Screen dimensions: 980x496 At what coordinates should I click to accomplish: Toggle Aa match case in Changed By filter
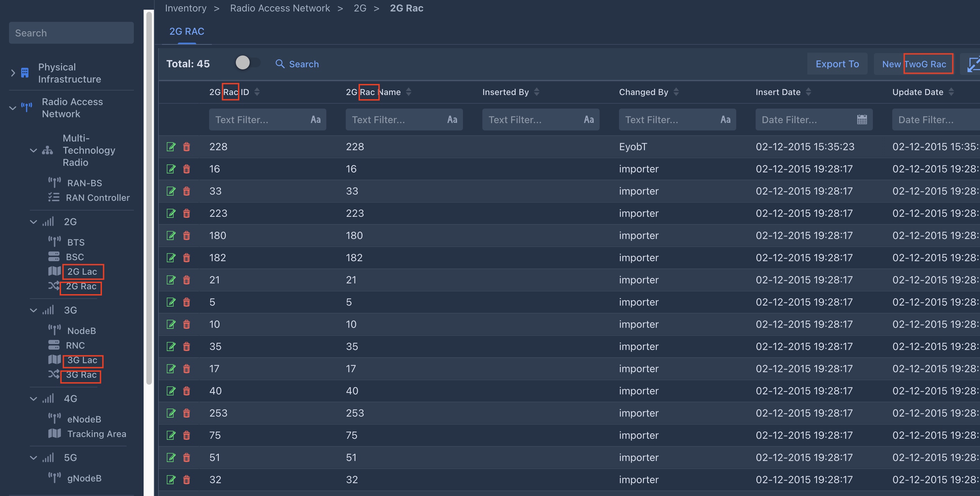coord(725,120)
